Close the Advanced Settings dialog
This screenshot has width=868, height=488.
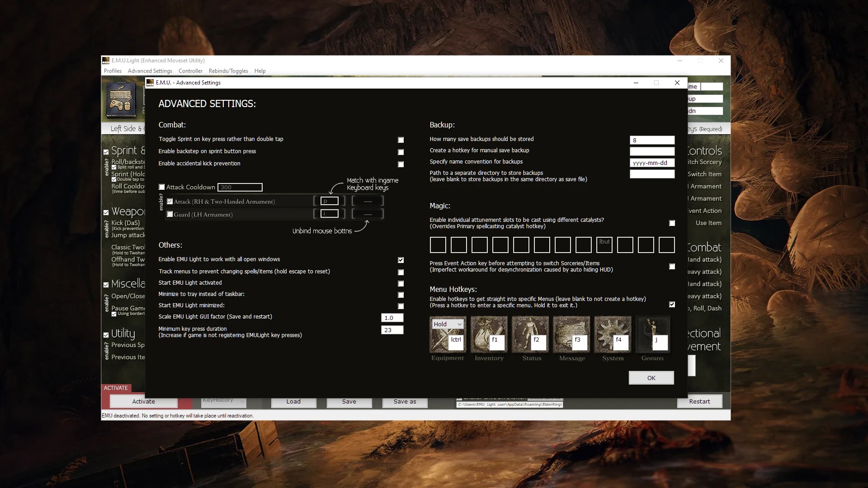677,83
